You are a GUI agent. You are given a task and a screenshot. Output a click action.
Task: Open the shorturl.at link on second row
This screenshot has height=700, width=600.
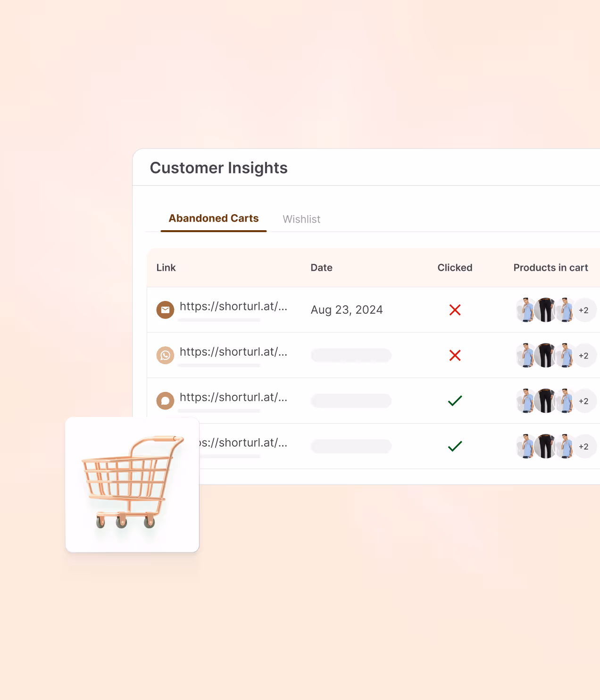tap(233, 352)
